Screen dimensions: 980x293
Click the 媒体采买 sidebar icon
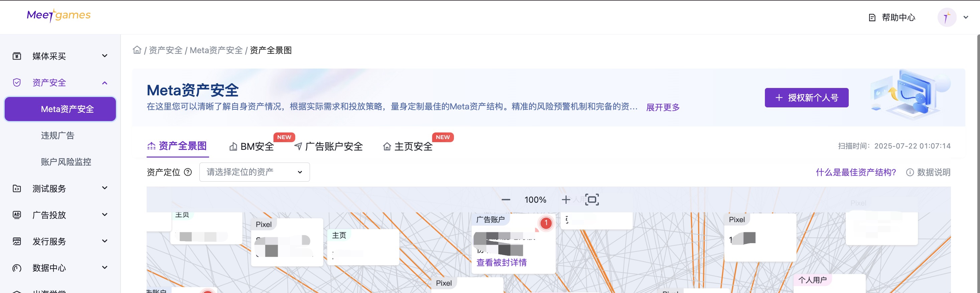click(x=17, y=56)
